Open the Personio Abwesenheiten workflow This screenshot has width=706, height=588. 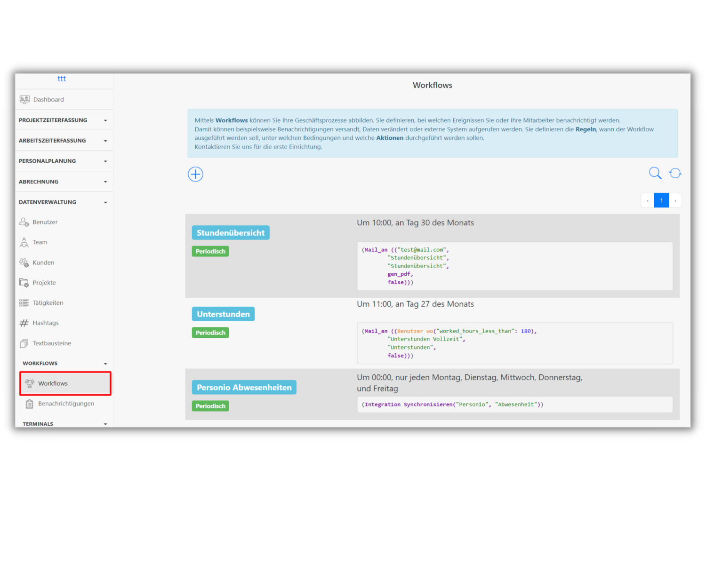[x=244, y=387]
